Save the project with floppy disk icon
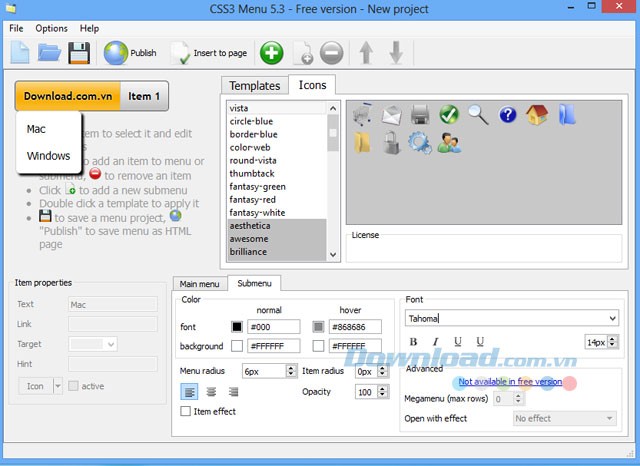The width and height of the screenshot is (640, 466). click(x=79, y=53)
